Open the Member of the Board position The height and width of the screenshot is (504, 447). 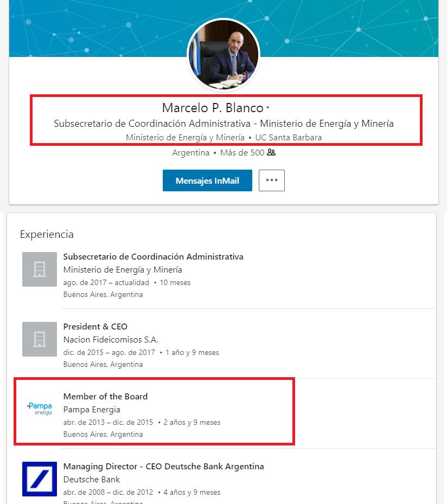(x=105, y=397)
